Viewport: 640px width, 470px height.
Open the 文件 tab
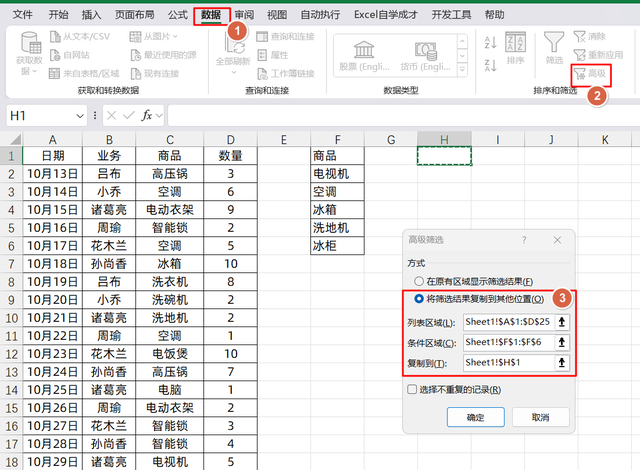(x=22, y=15)
